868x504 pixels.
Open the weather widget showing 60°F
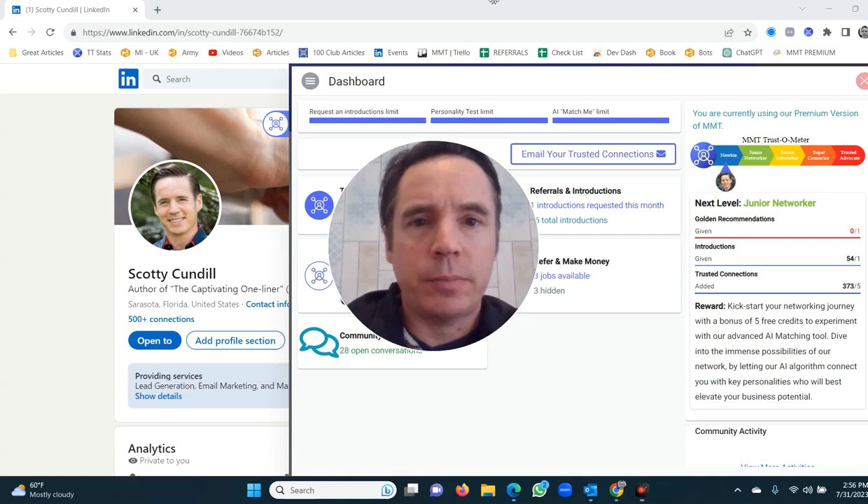click(43, 490)
